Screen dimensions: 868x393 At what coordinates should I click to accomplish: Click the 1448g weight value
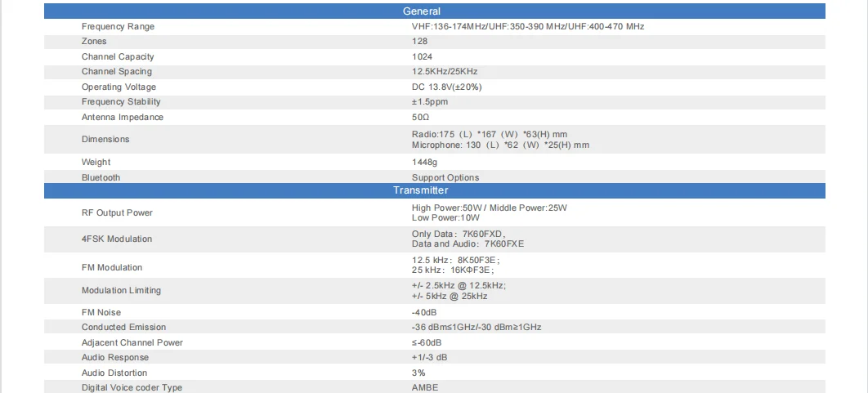click(x=424, y=163)
